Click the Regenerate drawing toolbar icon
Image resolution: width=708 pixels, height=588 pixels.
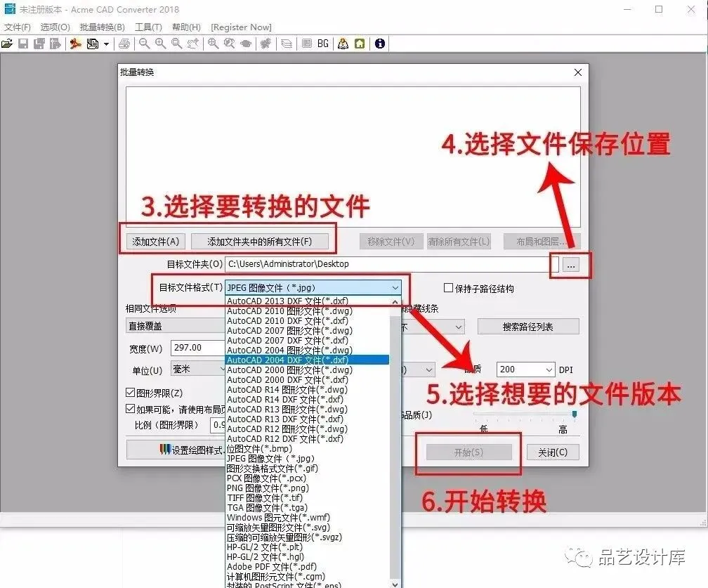tap(265, 44)
